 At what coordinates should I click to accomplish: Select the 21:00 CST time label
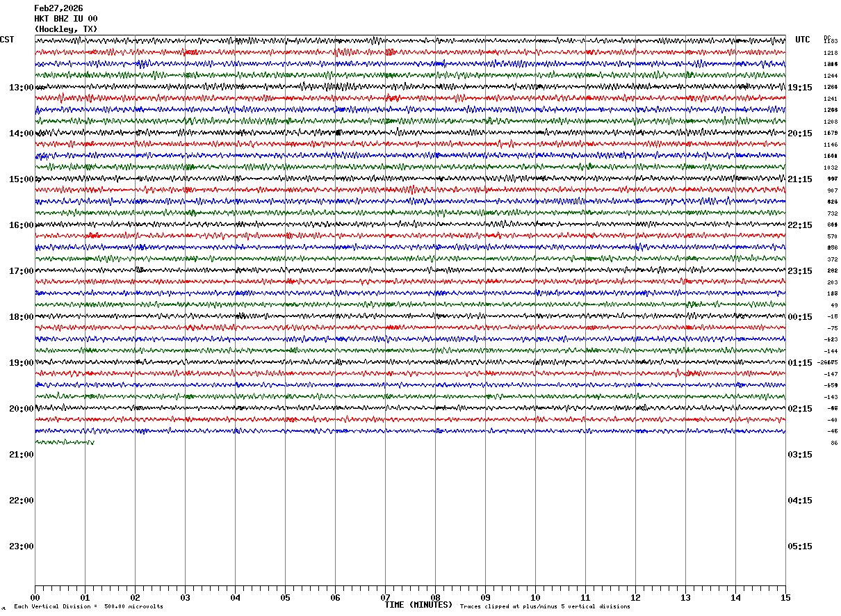[x=22, y=455]
